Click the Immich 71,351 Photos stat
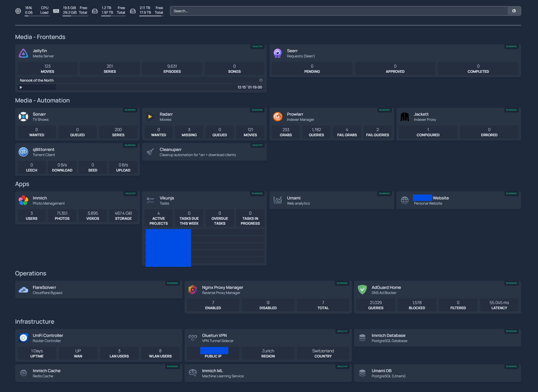Viewport: 538px width, 392px height. point(62,216)
